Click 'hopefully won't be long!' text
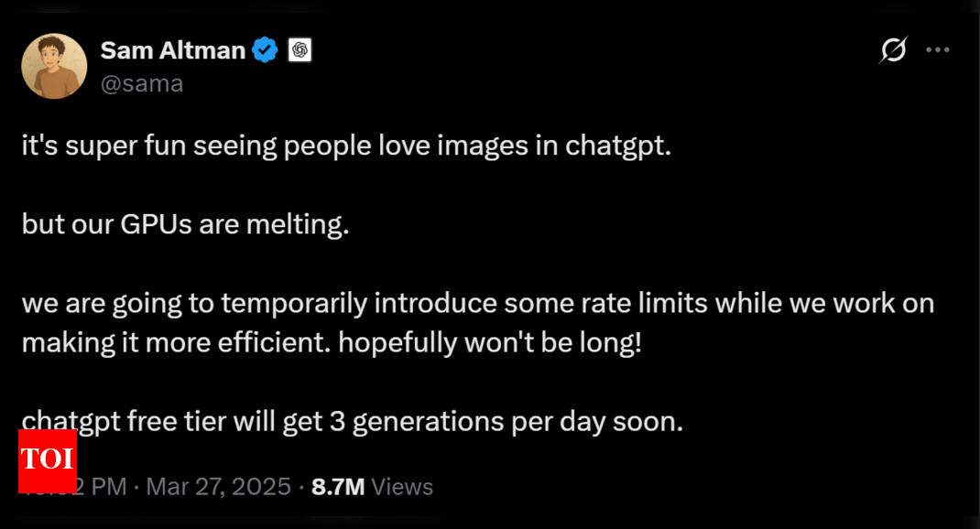The height and width of the screenshot is (529, 980). 490,343
